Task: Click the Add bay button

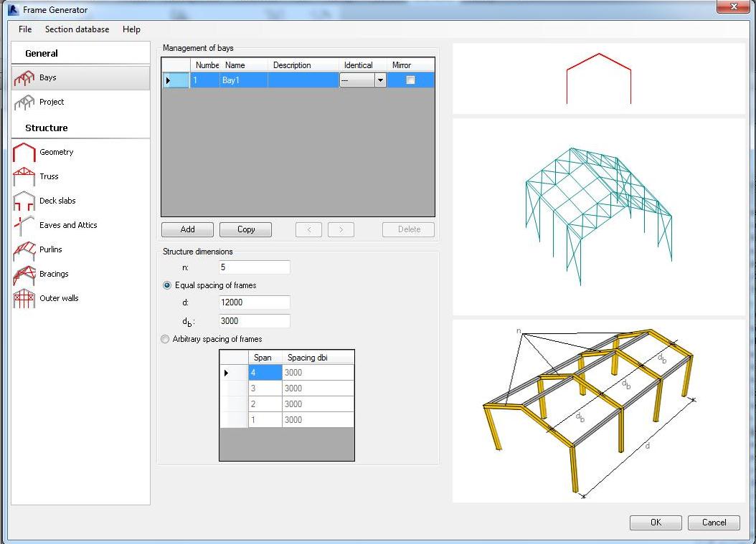Action: [187, 229]
